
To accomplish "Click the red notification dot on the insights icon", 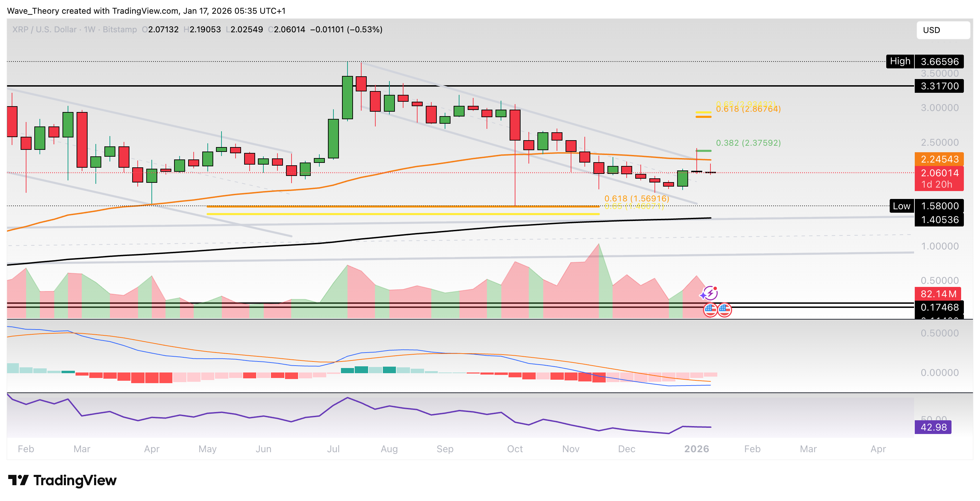I will coord(715,288).
